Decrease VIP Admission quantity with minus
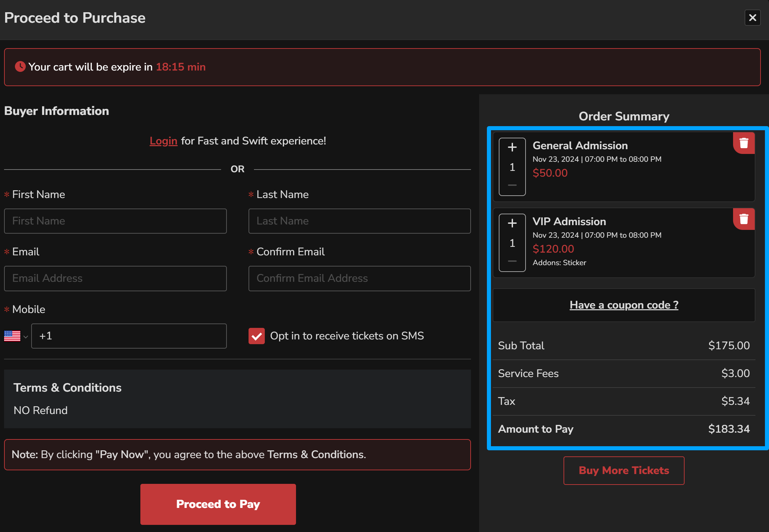The image size is (769, 532). [x=512, y=261]
